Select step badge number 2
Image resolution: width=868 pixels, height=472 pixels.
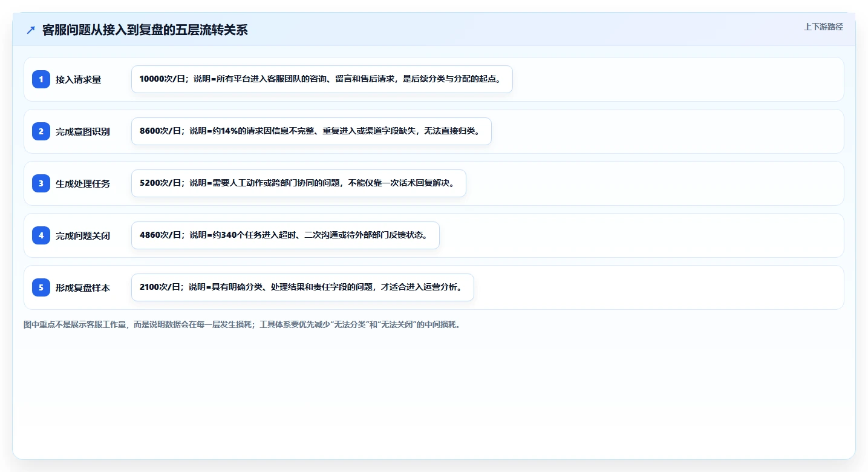(41, 131)
